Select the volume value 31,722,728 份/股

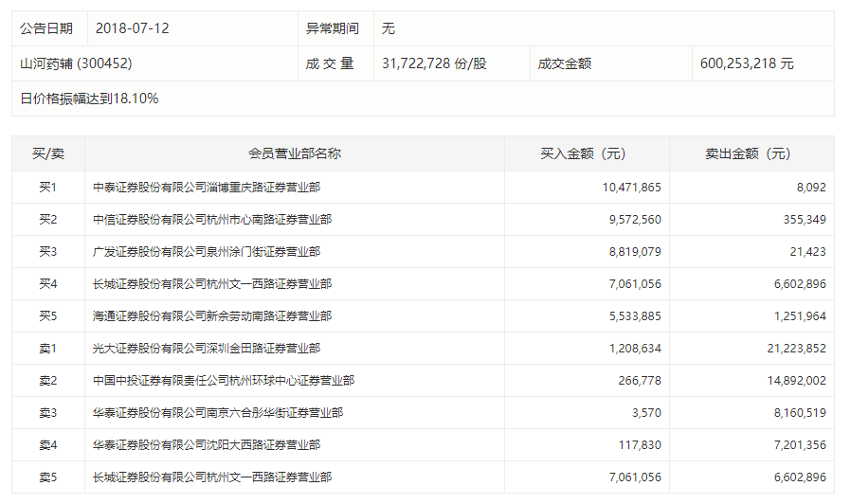pos(434,63)
